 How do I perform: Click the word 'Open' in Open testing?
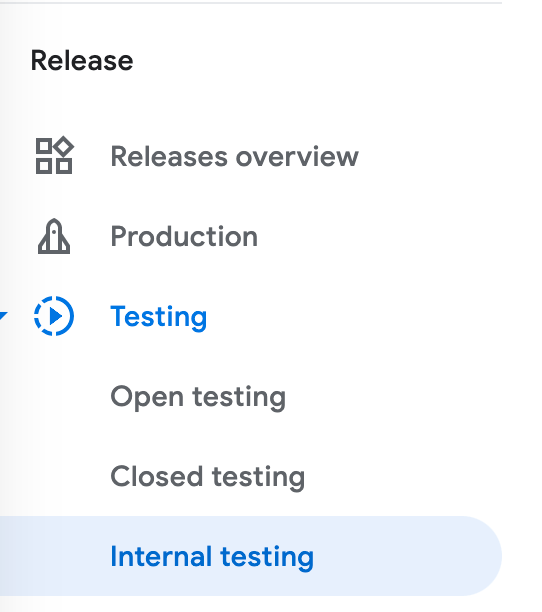(147, 398)
